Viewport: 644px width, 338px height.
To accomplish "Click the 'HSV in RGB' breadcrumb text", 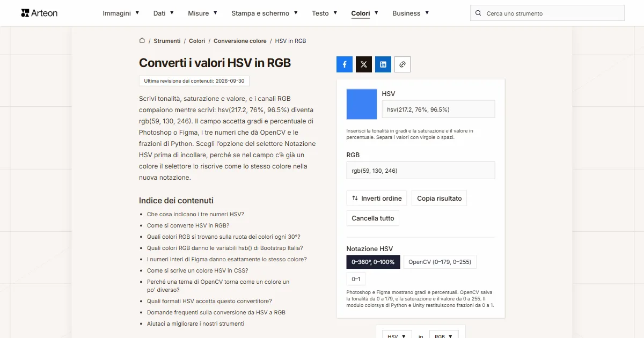I will pos(290,41).
